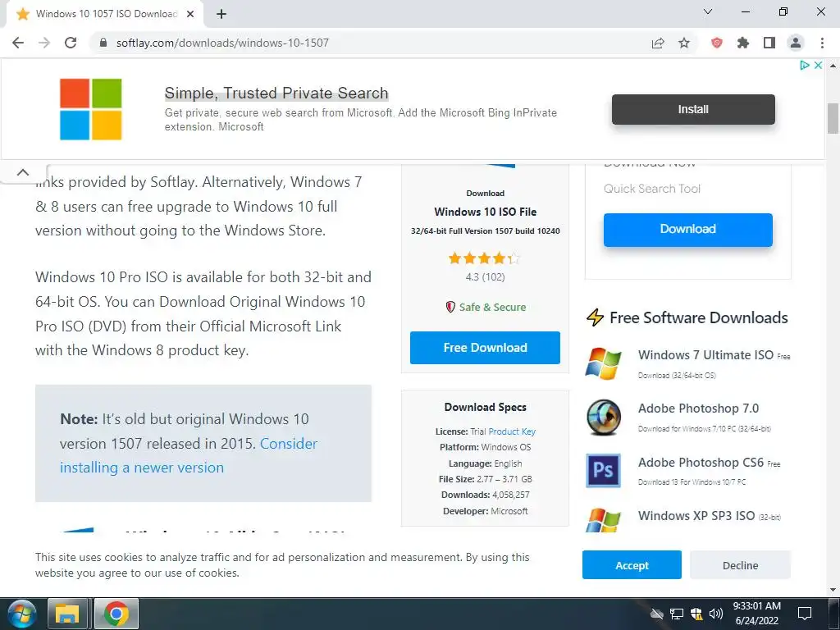
Task: Click the Free Download button
Action: pos(485,348)
